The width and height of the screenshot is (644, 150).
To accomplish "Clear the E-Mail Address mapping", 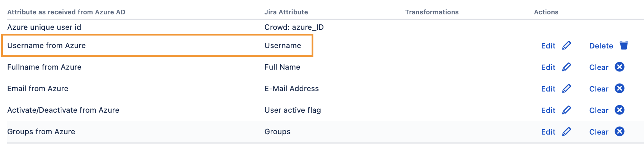I will tap(599, 89).
